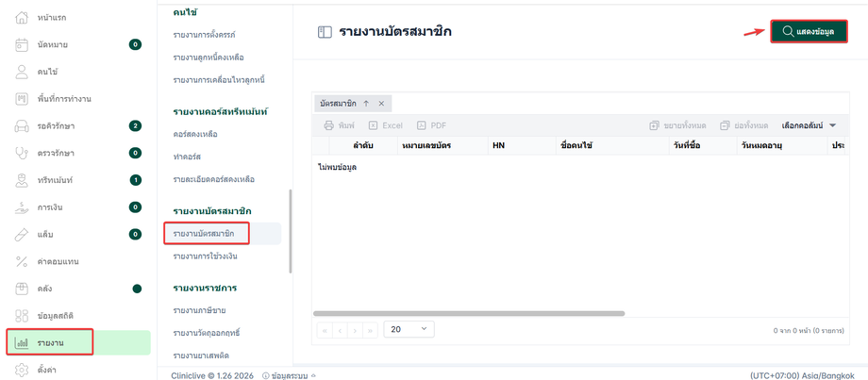Click the money-hand icon beside การเงิน
868x380 pixels.
(x=21, y=207)
